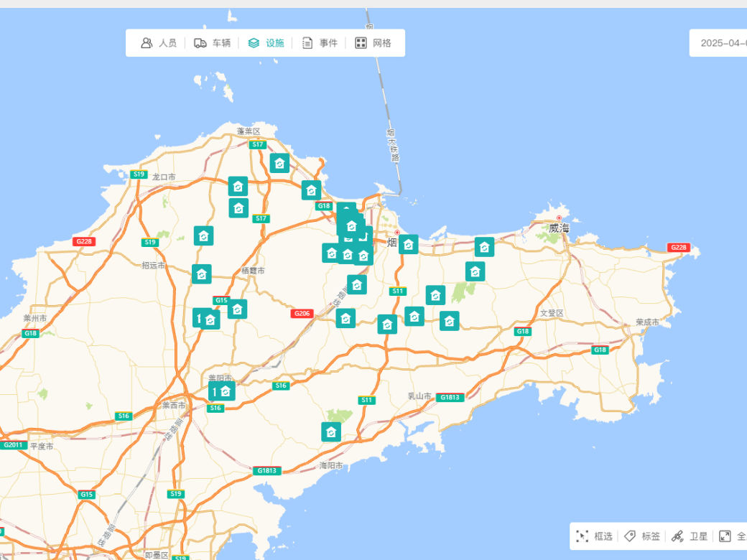Select the facility marker at 莱阳市
747x560 pixels.
226,391
